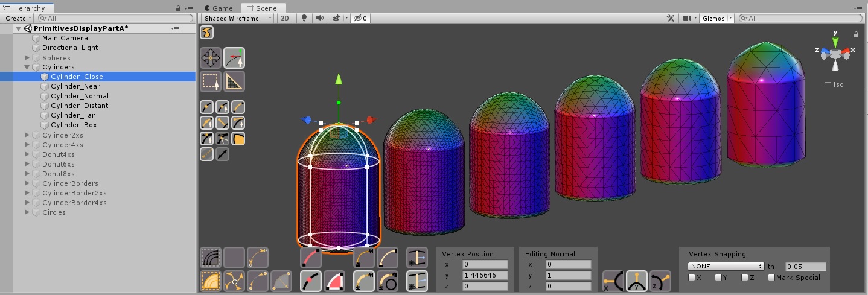868x295 pixels.
Task: Open the PrimitivesDisplayPartA scene options menu
Action: click(x=175, y=28)
